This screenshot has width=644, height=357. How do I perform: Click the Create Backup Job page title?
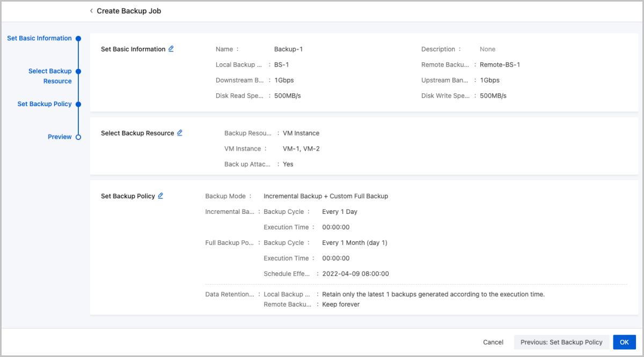coord(129,11)
